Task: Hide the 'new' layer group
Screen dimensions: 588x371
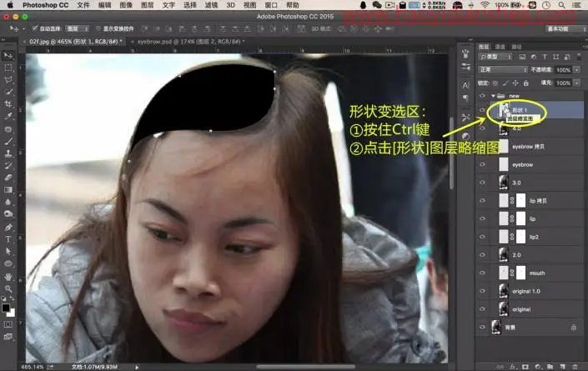Action: pyautogui.click(x=482, y=96)
